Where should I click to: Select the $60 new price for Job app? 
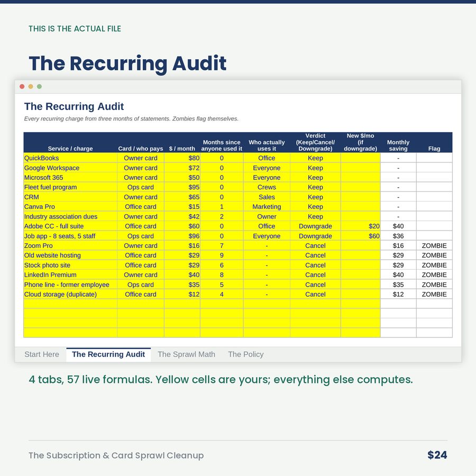(x=360, y=235)
